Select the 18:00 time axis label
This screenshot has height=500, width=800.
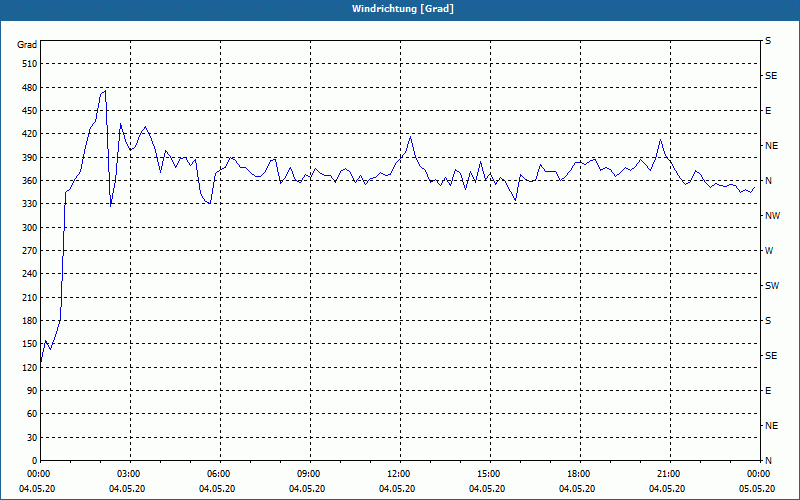[x=580, y=474]
